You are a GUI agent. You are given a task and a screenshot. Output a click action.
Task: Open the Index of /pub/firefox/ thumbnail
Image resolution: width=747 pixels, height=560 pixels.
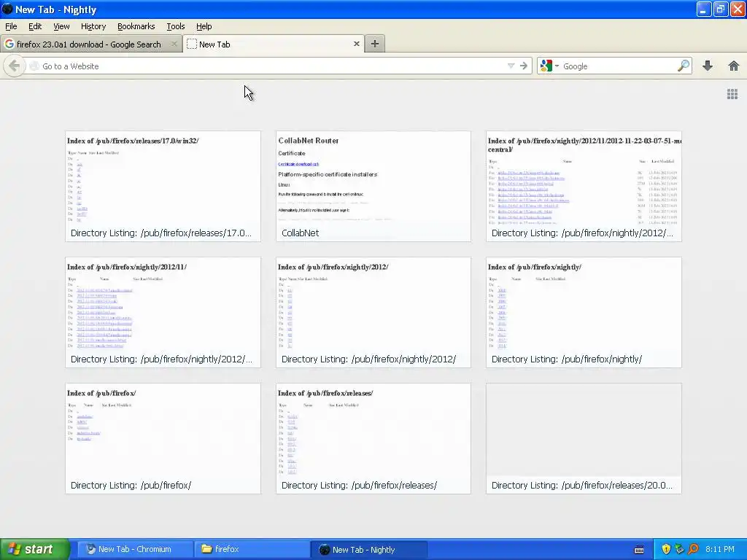163,438
